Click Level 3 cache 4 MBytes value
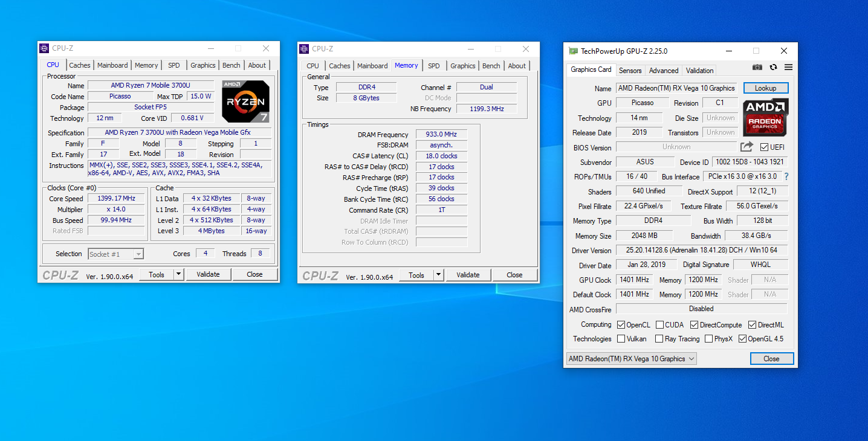868x441 pixels. pos(211,231)
